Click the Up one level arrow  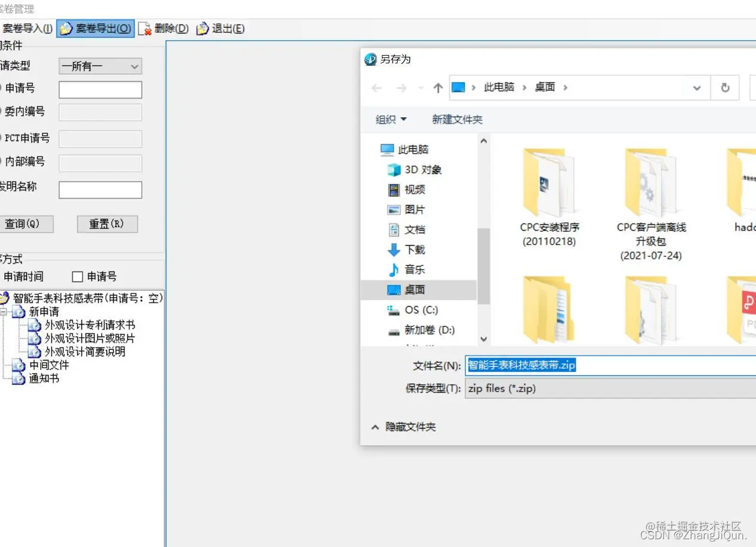click(438, 88)
